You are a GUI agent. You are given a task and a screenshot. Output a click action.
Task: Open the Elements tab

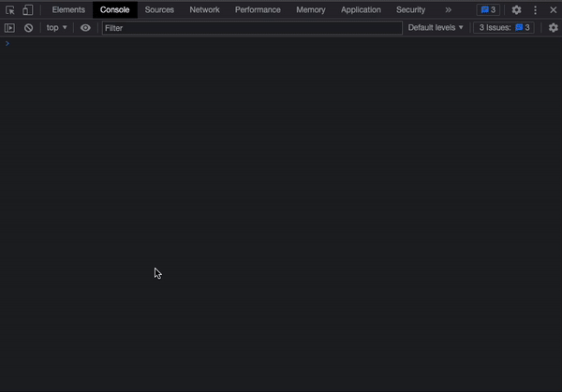(68, 10)
